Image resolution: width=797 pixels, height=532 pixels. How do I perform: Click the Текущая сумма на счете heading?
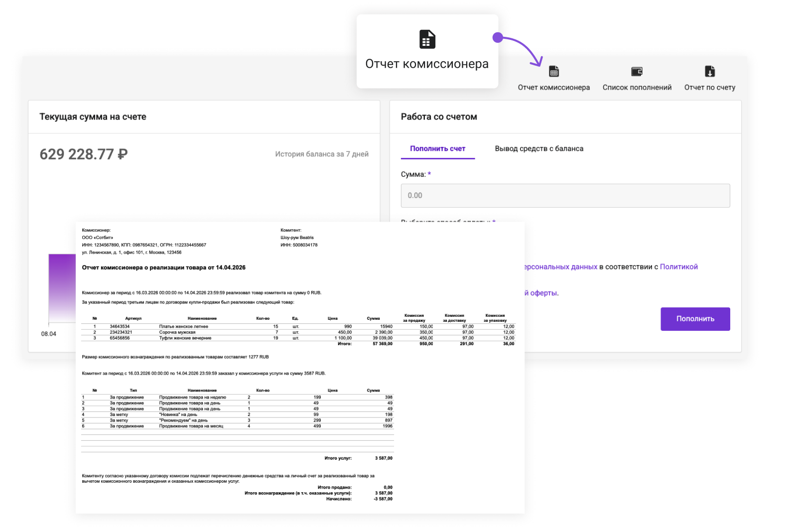pyautogui.click(x=93, y=117)
